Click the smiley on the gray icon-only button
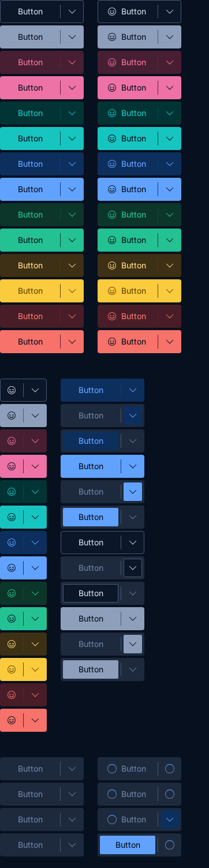 [12, 416]
